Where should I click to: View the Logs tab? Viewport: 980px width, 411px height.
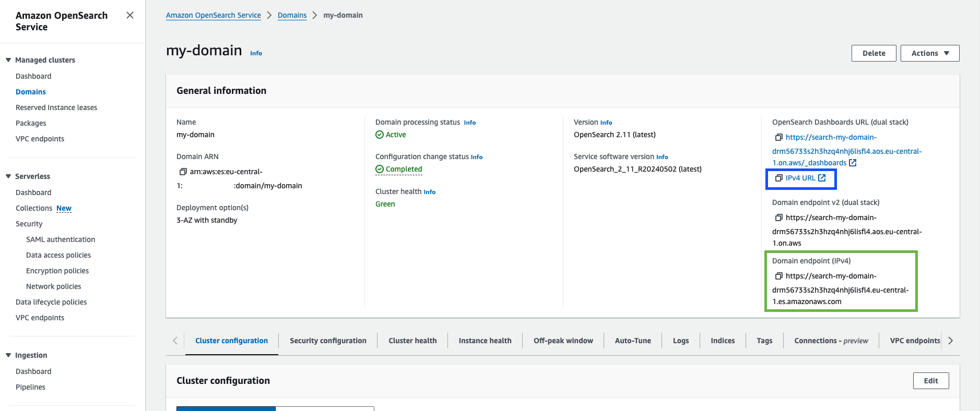pos(681,341)
